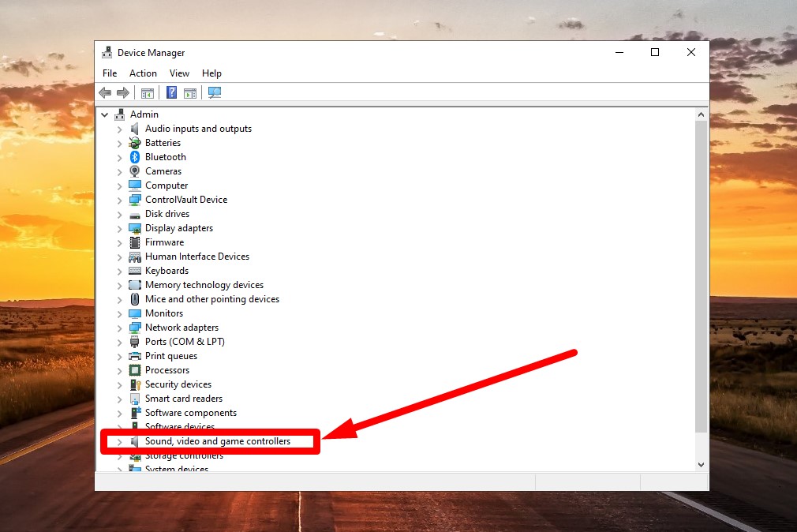This screenshot has width=797, height=532.
Task: Open the blue Help question mark icon
Action: [172, 92]
